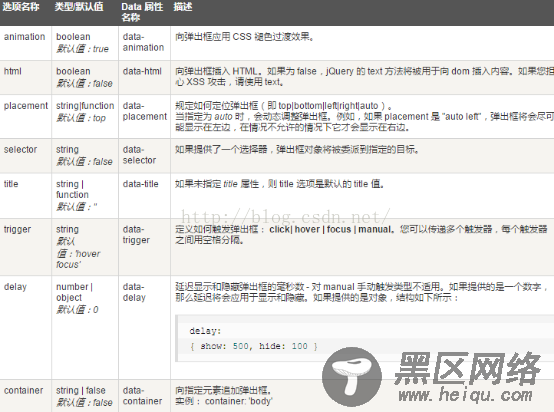
Task: Select the 'data-container' attribute text
Action: (x=142, y=396)
